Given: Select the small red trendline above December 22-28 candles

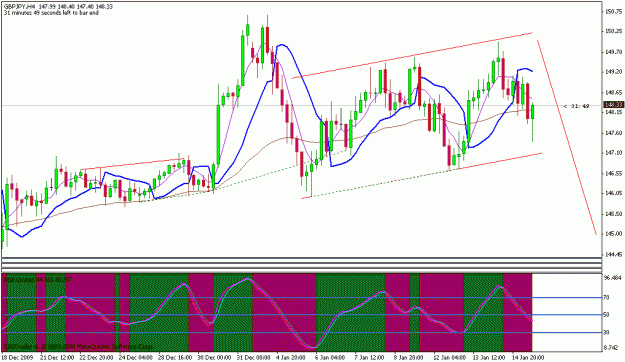Looking at the screenshot, I should (x=134, y=164).
